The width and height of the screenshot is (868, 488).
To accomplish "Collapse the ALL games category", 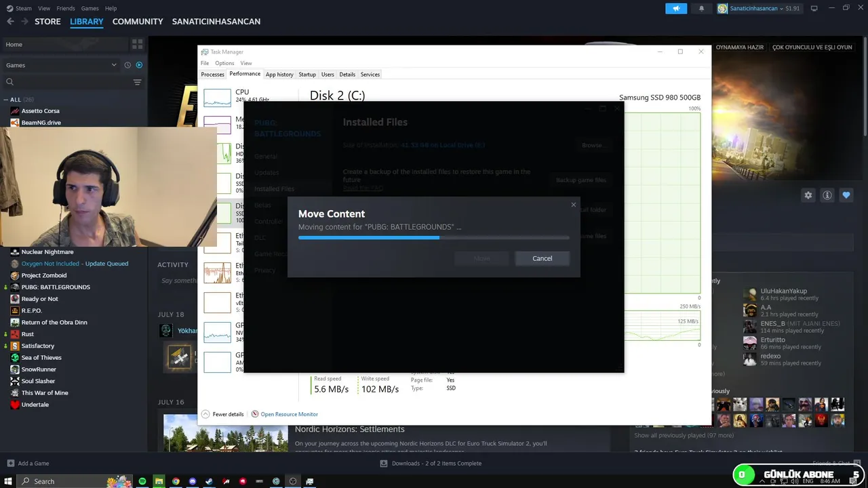I will pyautogui.click(x=6, y=100).
